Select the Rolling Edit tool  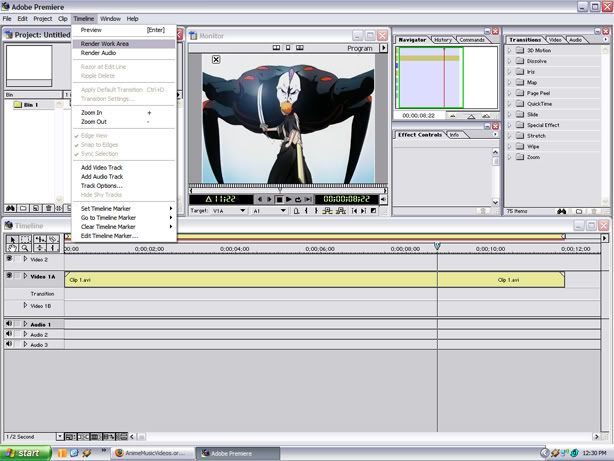(40, 239)
